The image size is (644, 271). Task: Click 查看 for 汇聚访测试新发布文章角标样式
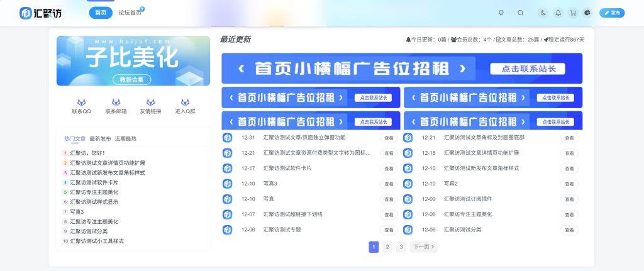click(569, 169)
